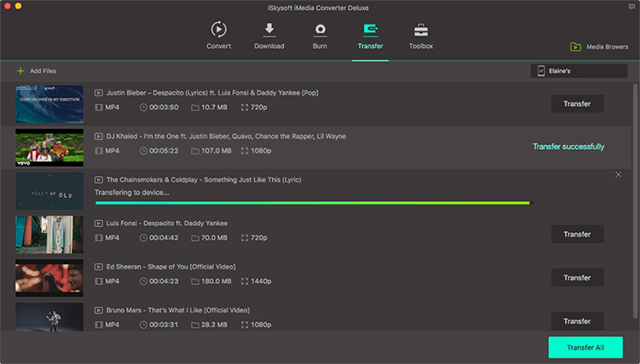Click the video icon before Chainsmokers title
The image size is (640, 364).
pos(98,180)
